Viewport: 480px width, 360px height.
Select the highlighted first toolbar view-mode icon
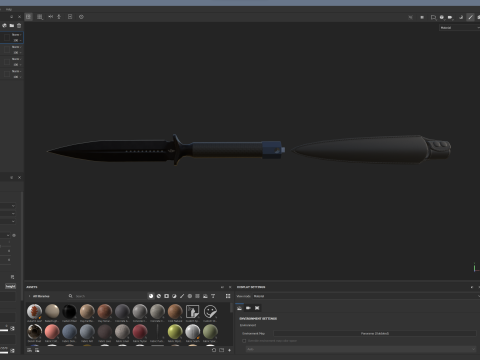click(x=29, y=17)
